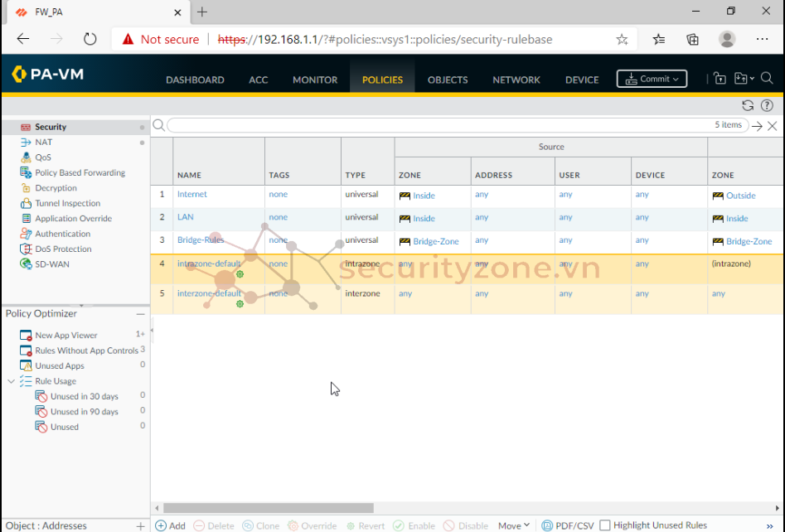Apply filter with right arrow icon

757,126
